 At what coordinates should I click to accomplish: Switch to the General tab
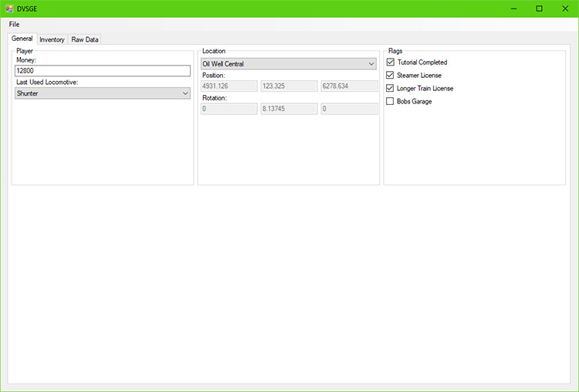22,39
